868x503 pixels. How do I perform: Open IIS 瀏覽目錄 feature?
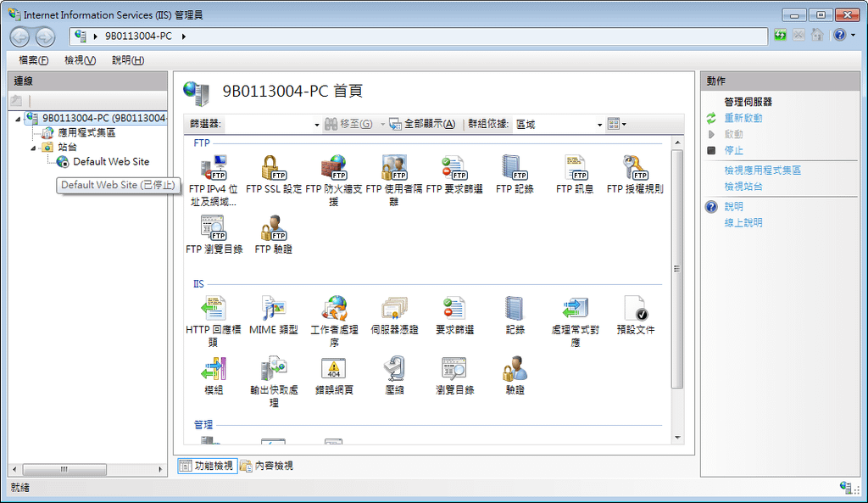[454, 376]
